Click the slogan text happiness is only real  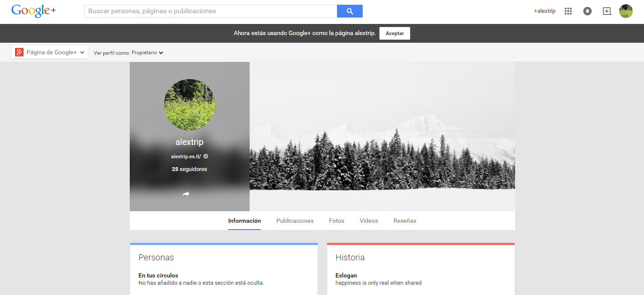(379, 283)
